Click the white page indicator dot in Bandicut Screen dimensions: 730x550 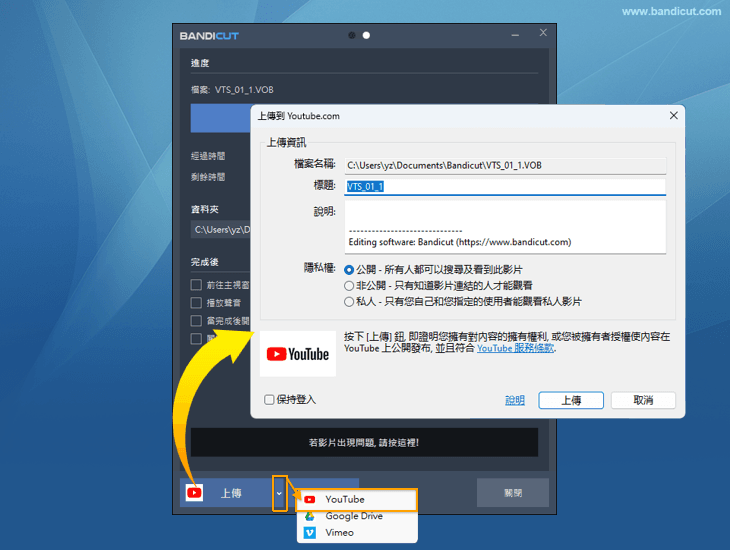pos(366,35)
